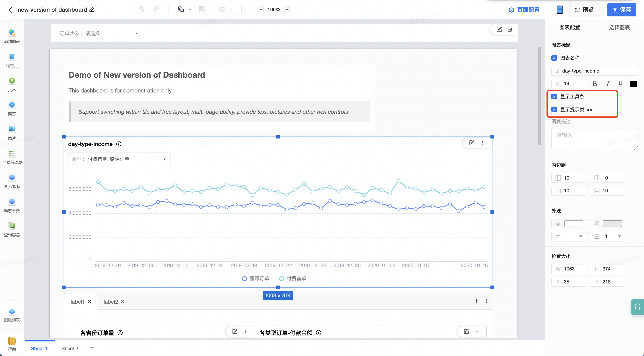Open the black title color swatch
Viewport: 644px width, 356px height.
(x=633, y=84)
